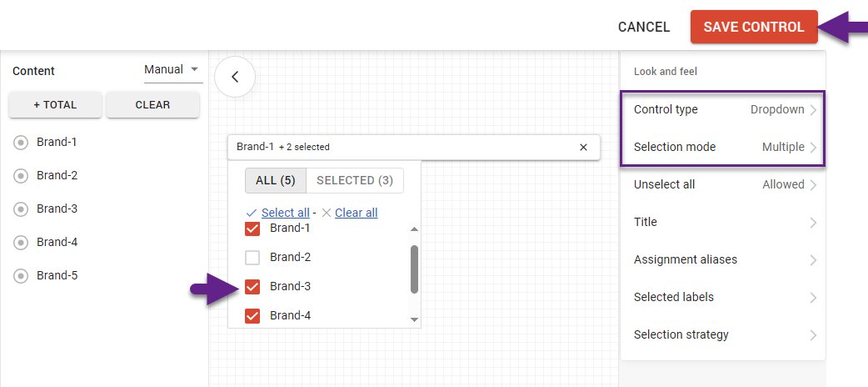Open Title settings chevron
The width and height of the screenshot is (868, 387).
pos(813,223)
